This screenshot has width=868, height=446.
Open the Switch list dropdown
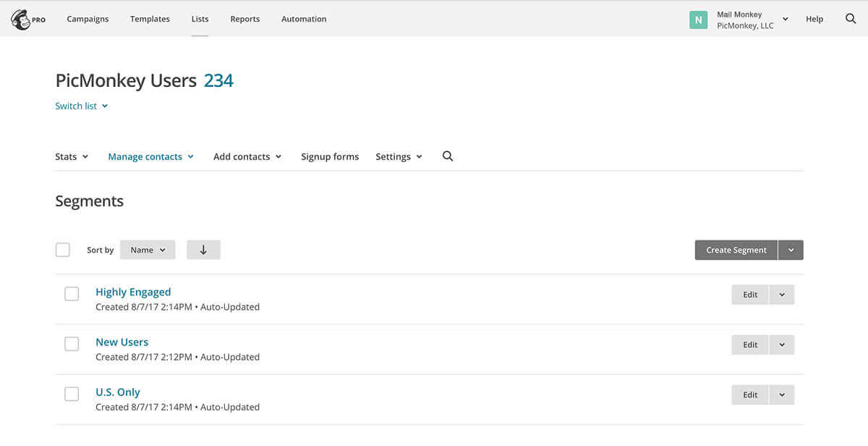(x=81, y=106)
